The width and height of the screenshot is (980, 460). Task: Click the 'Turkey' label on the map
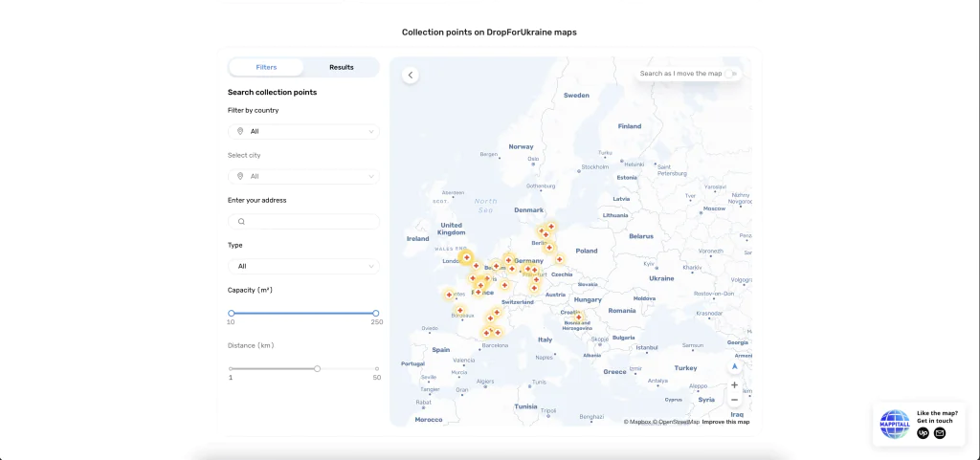(685, 368)
